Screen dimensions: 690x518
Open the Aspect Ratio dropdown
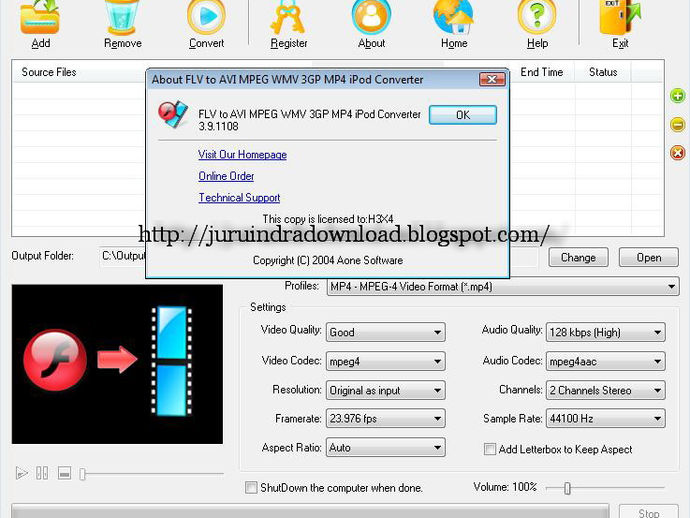click(x=385, y=448)
